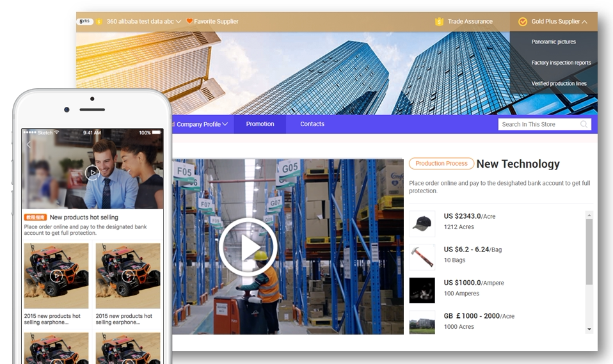Open the left 2015 new products earphone caption
The width and height of the screenshot is (613, 364).
point(52,319)
